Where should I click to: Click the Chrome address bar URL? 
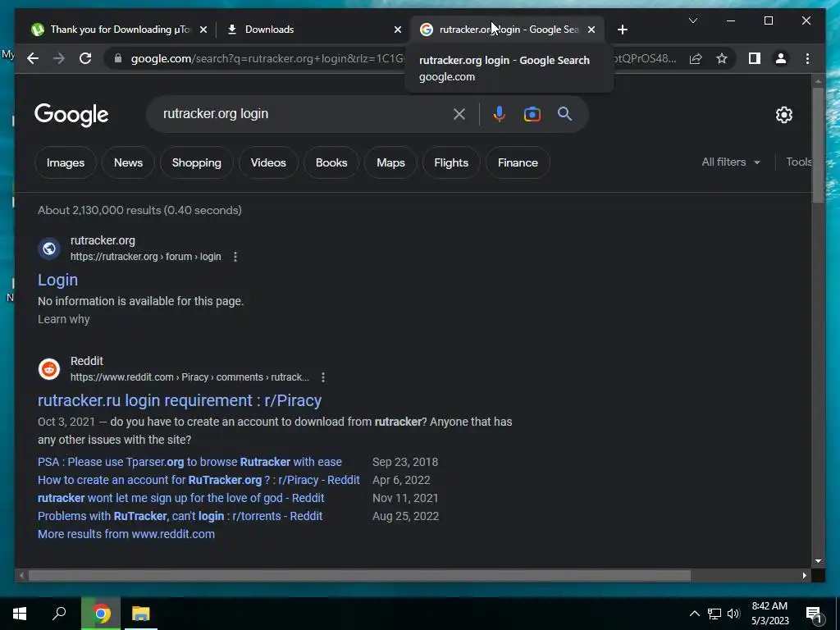[267, 58]
